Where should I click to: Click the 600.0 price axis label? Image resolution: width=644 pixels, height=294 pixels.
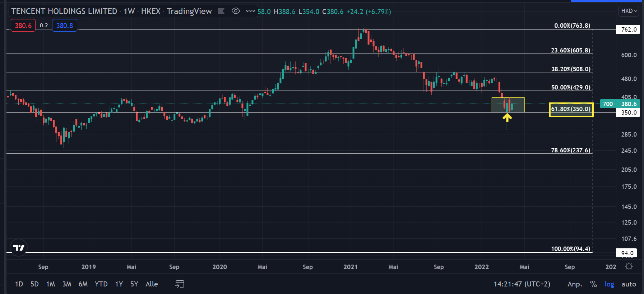tap(629, 55)
